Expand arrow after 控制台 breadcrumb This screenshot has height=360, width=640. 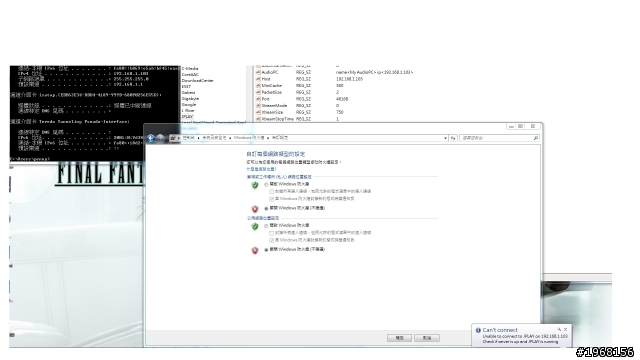198,138
